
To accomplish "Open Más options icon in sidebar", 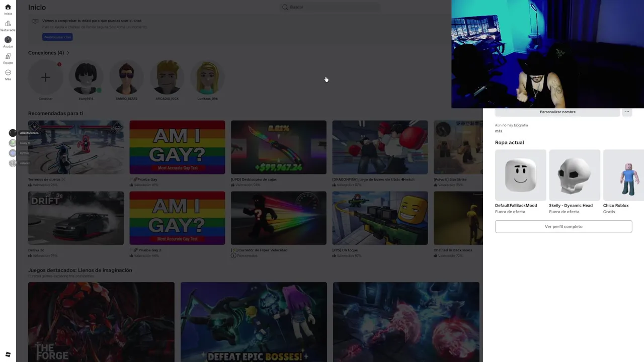I will tap(8, 72).
